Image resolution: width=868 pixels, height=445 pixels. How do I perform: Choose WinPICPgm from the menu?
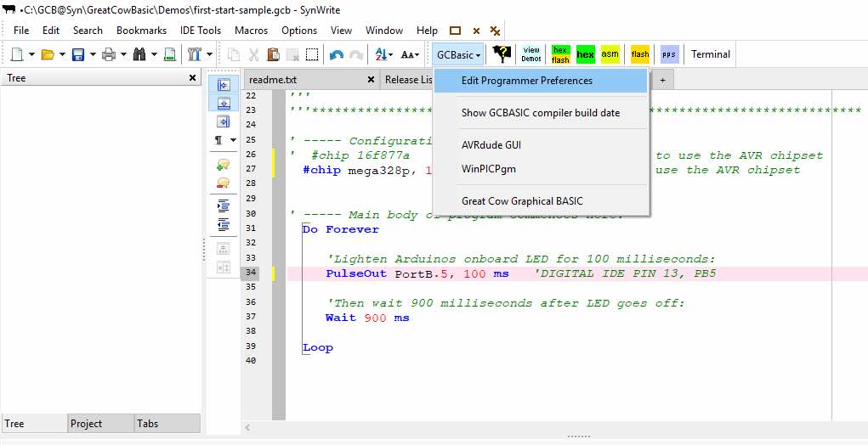(541, 169)
